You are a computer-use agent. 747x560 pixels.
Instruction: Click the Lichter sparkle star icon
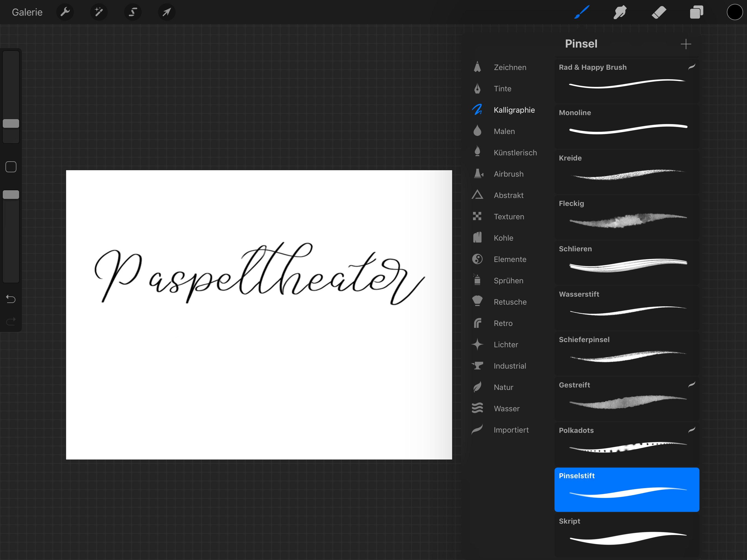477,344
